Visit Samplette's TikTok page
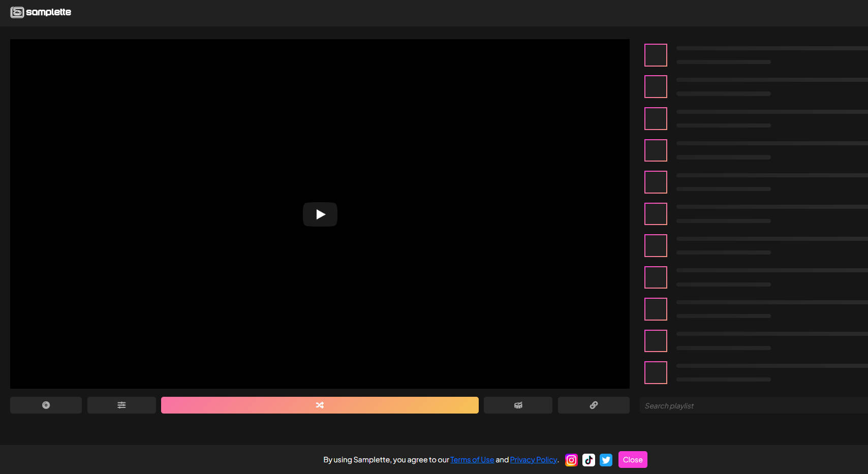This screenshot has width=868, height=474. tap(589, 460)
